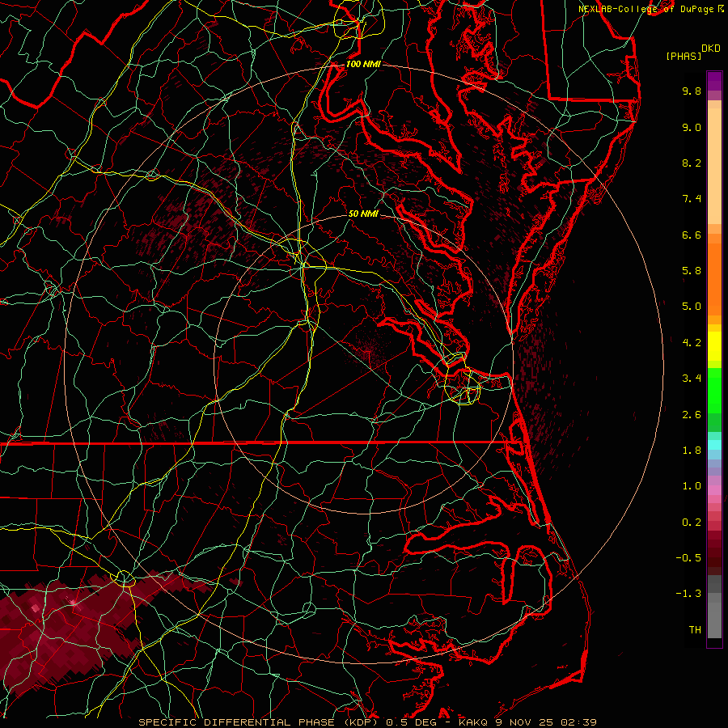728x728 pixels.
Task: Click the 3.4 value on the color scale
Action: click(x=692, y=379)
